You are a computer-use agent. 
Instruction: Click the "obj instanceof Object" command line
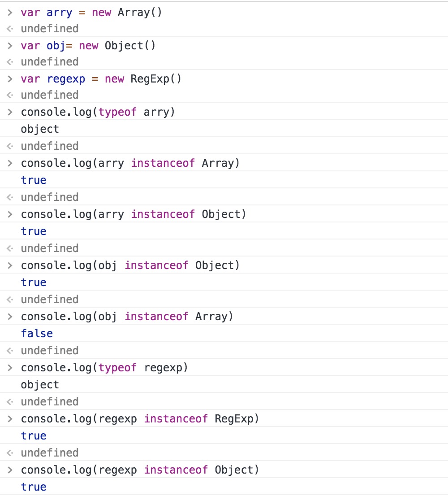(130, 265)
